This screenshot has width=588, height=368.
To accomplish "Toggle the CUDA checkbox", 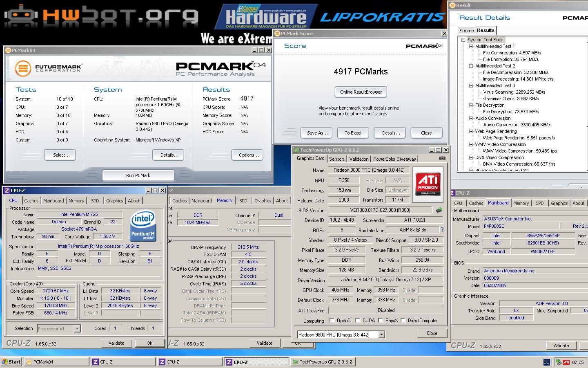I will click(358, 321).
